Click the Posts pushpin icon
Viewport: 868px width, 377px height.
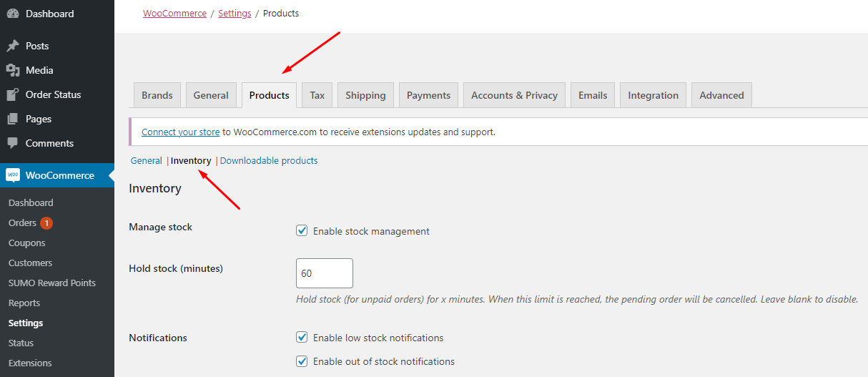pos(13,46)
